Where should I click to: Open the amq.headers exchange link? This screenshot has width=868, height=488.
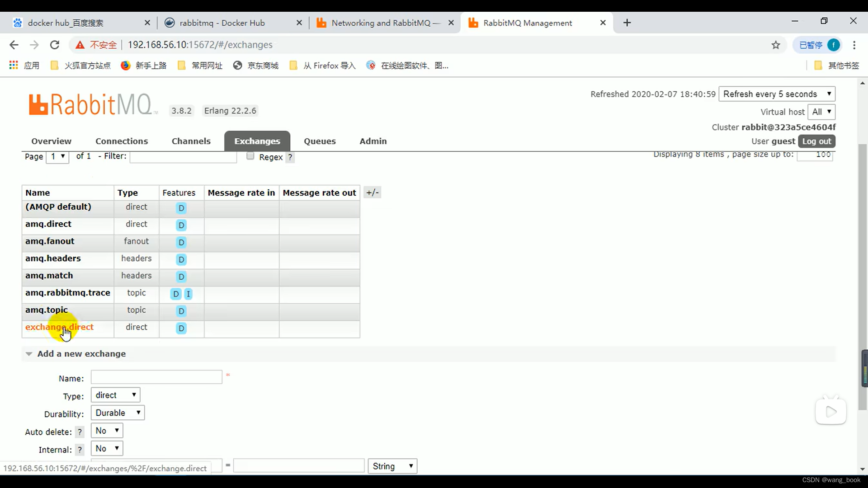[x=53, y=258]
